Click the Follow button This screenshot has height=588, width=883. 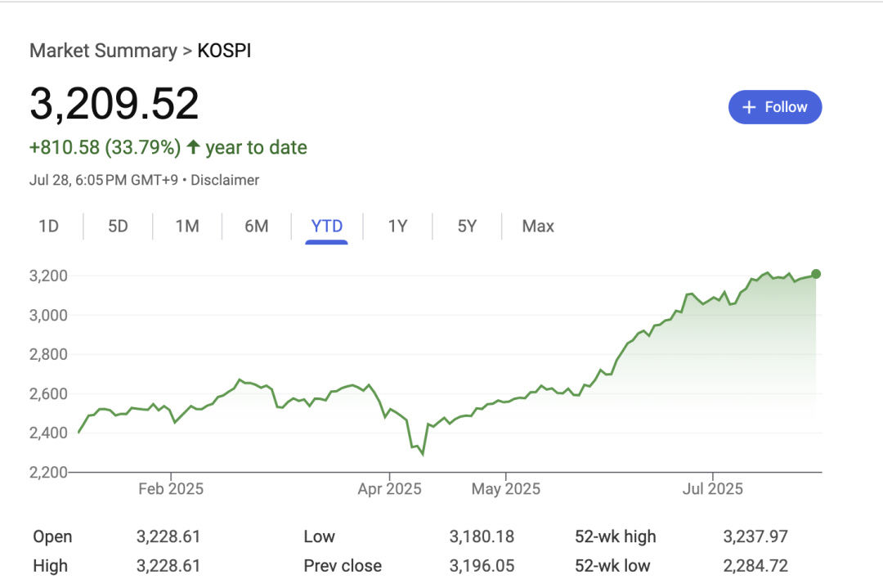tap(775, 106)
